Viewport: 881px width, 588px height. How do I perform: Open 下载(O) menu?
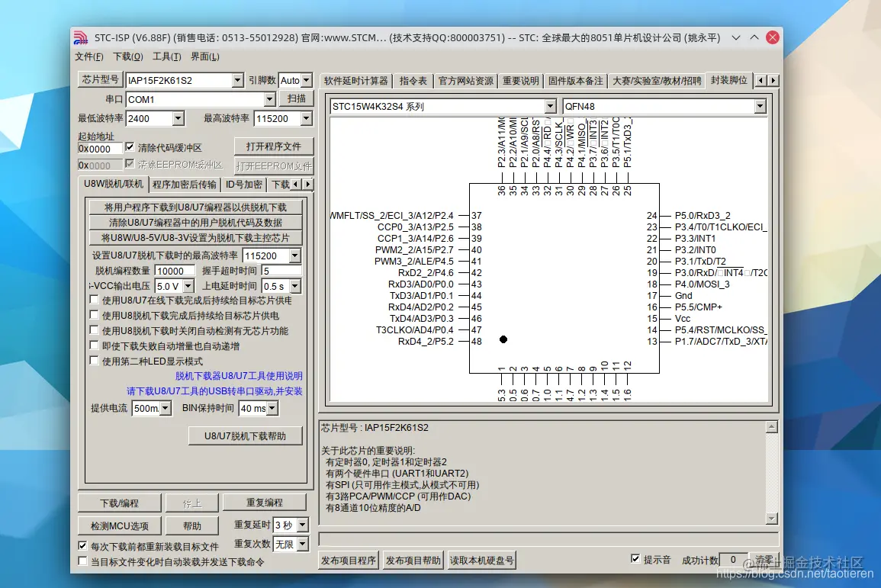point(128,56)
